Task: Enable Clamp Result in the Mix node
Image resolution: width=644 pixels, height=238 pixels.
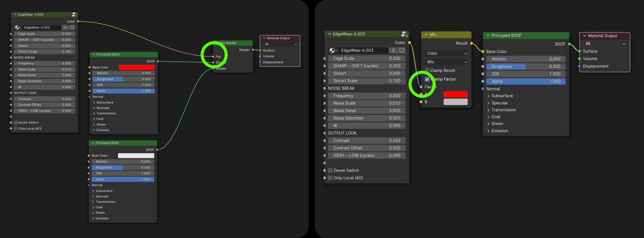Action: point(427,70)
